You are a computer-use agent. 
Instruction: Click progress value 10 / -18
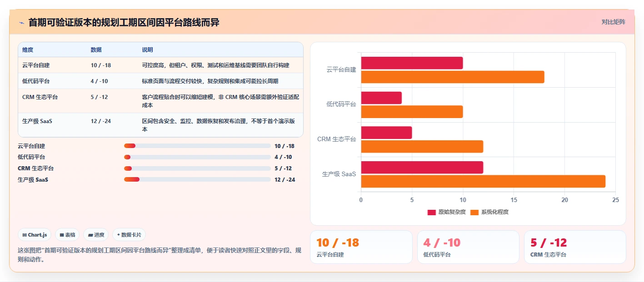(x=285, y=146)
